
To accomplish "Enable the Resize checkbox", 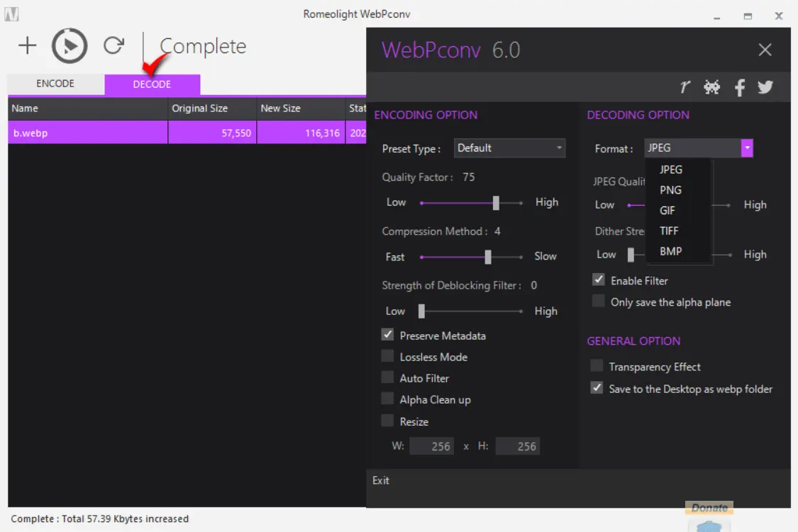I will [x=388, y=421].
